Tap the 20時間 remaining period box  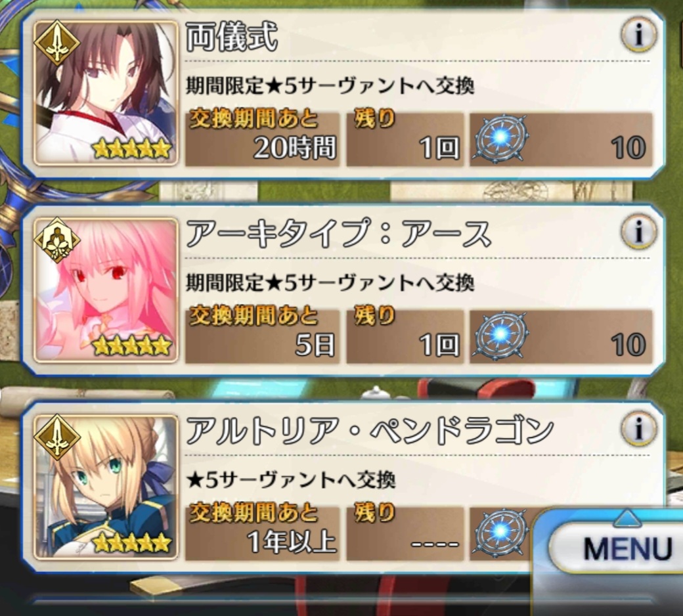[x=262, y=139]
